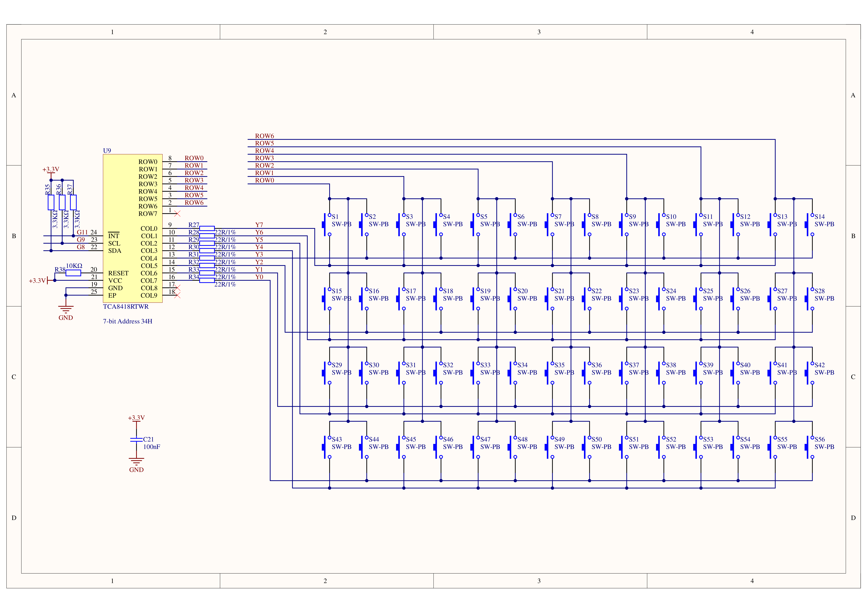Select the C21 capacitor symbol
Screen dimensions: 868x613
[136, 440]
